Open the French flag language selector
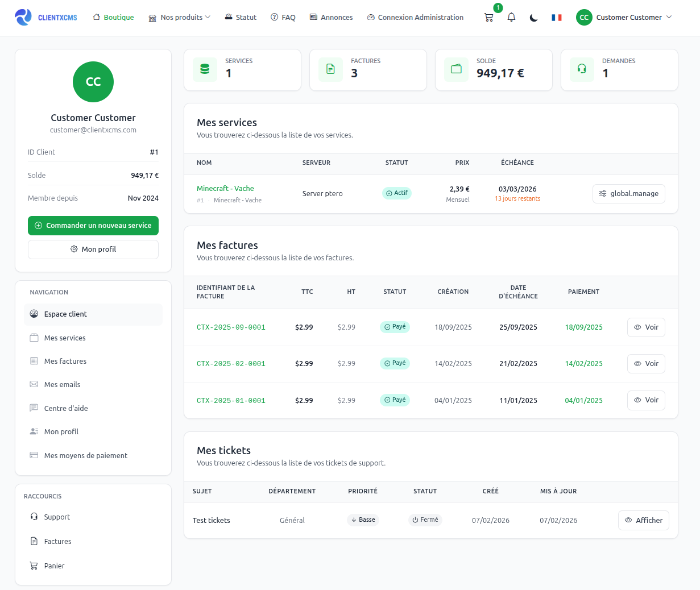Viewport: 700px width, 590px height. (556, 18)
